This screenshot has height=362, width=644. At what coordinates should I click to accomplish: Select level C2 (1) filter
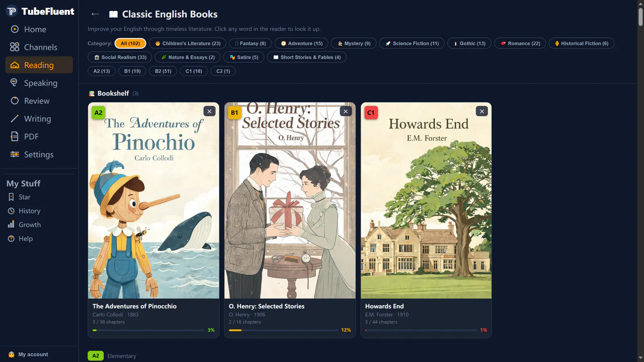[223, 71]
